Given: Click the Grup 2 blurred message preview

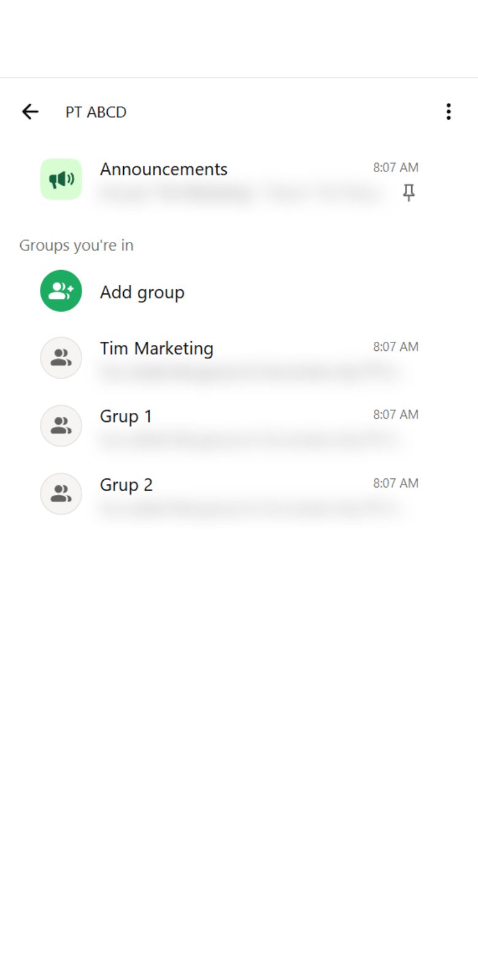Looking at the screenshot, I should tap(248, 508).
